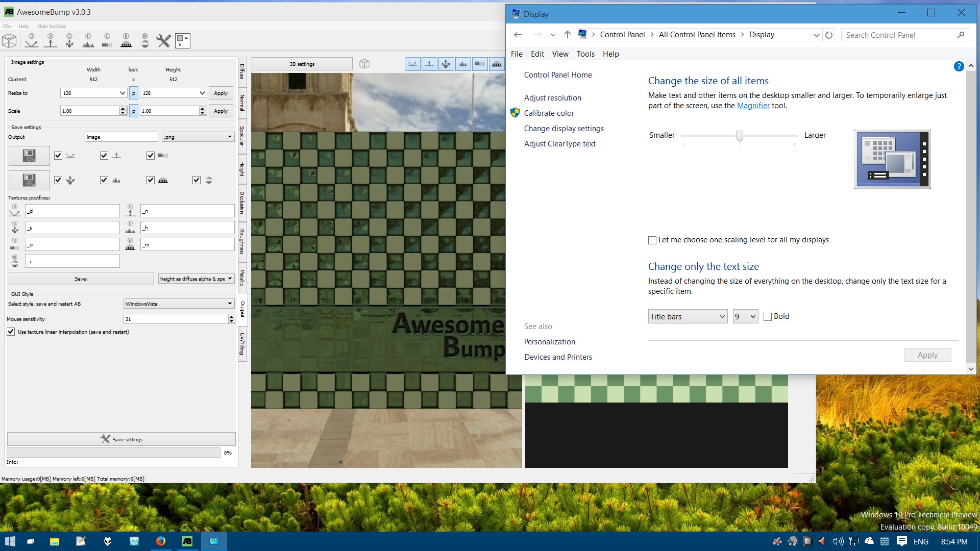
Task: Open the 3D settings button
Action: [302, 64]
